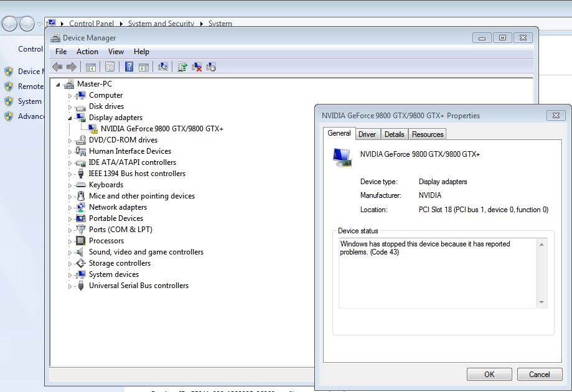
Task: Click the Update Driver Software toolbar icon
Action: coord(182,67)
